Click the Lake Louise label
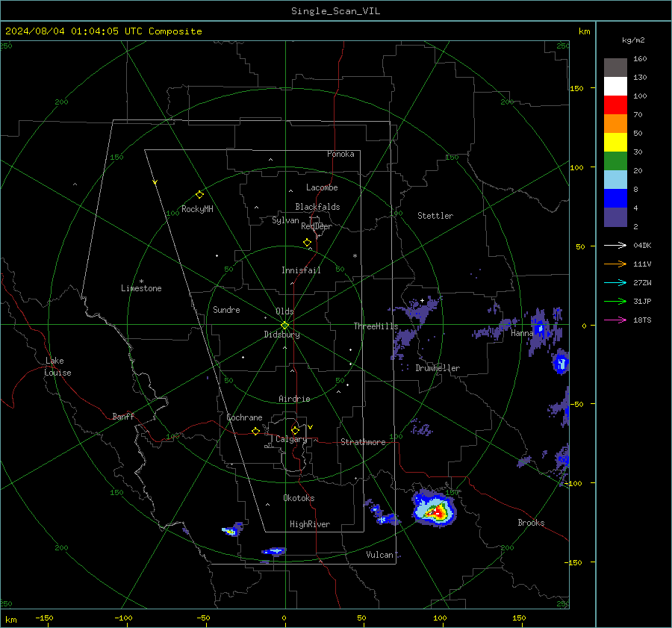Image resolution: width=672 pixels, height=628 pixels. pyautogui.click(x=57, y=367)
